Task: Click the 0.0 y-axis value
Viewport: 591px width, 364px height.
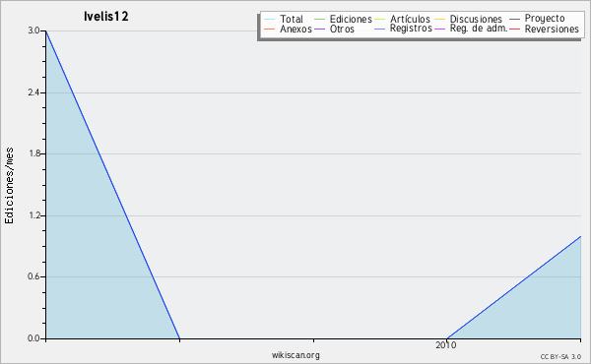Action: click(x=33, y=338)
